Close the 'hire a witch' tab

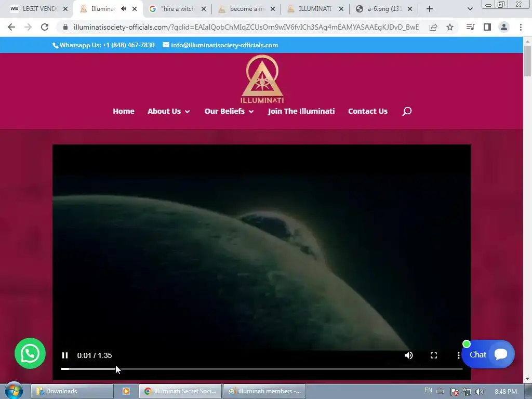pos(204,9)
